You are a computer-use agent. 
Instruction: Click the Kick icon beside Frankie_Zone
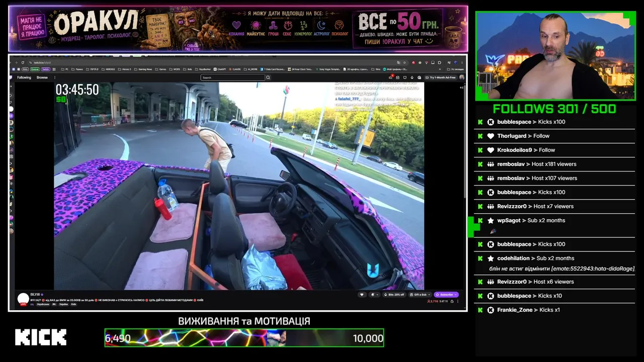point(491,310)
